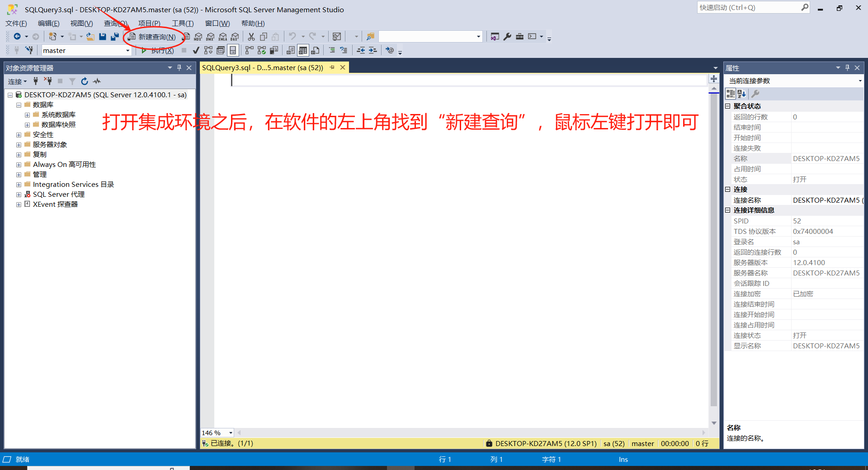Select the SQL Server 代理 tree item
Screen dimensions: 868x470
59,195
